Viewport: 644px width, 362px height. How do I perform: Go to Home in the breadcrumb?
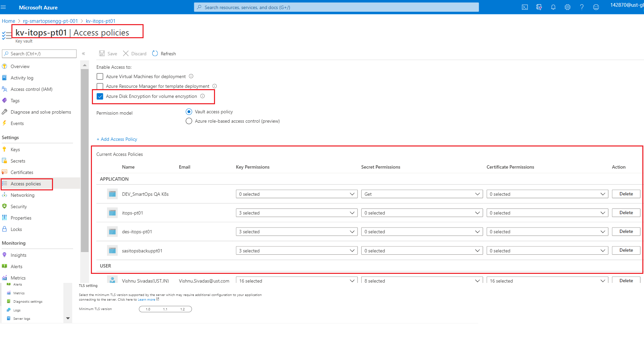pyautogui.click(x=8, y=21)
